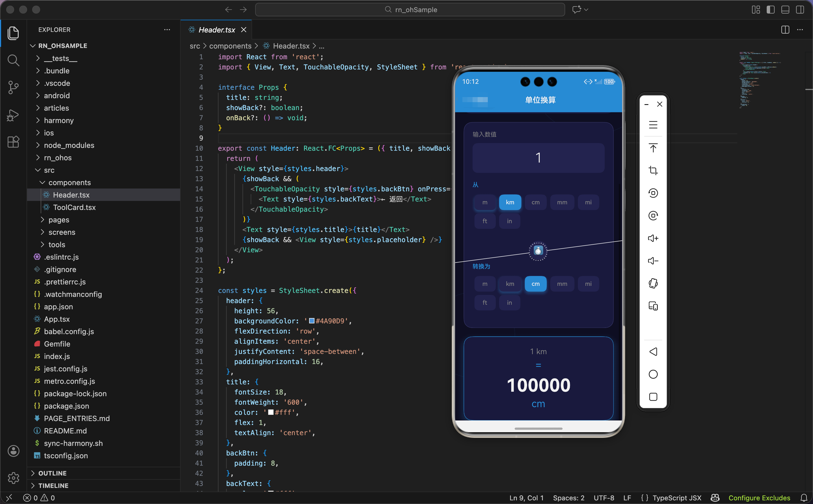
Task: Select 'mm' as the target unit
Action: tap(562, 284)
